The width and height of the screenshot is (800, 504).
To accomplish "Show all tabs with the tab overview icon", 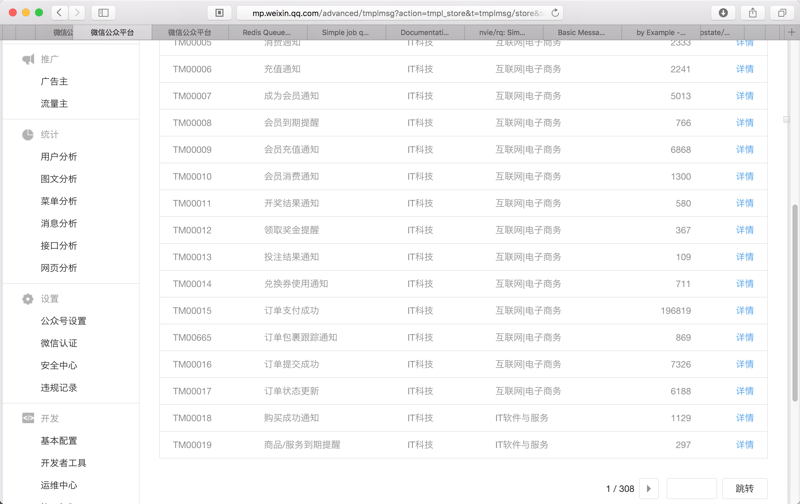I will (x=782, y=13).
